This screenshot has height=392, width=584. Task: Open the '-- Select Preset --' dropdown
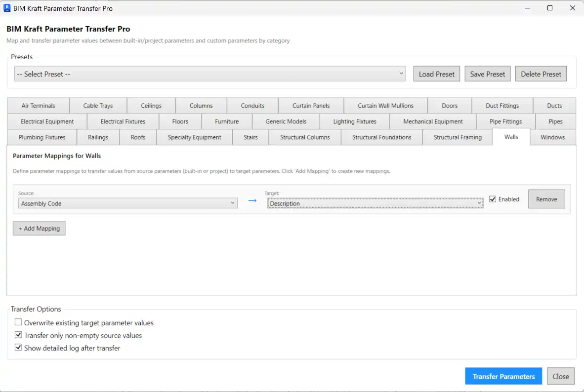(209, 74)
